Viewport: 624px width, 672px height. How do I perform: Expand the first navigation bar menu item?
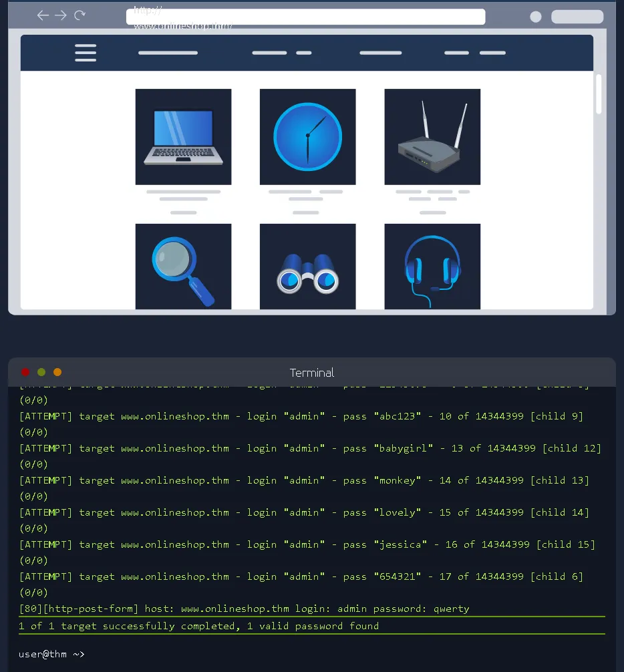tap(167, 53)
